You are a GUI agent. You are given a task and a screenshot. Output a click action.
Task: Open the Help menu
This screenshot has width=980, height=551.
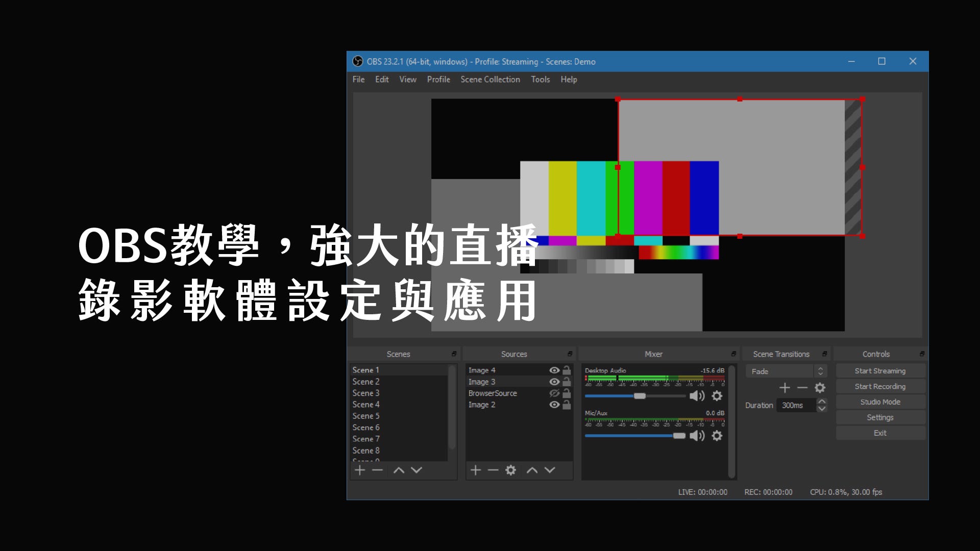coord(569,80)
